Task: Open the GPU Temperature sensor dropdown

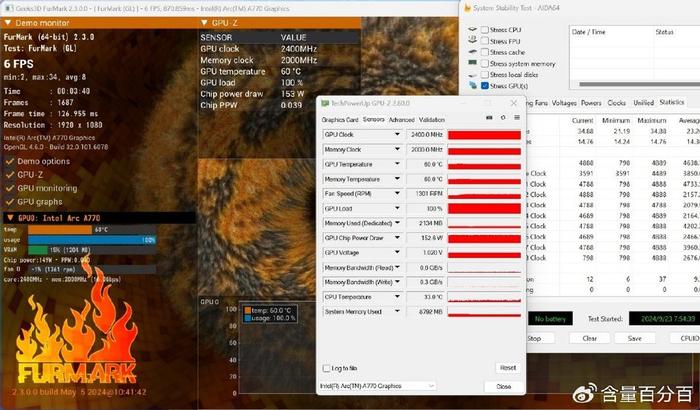Action: pos(397,164)
